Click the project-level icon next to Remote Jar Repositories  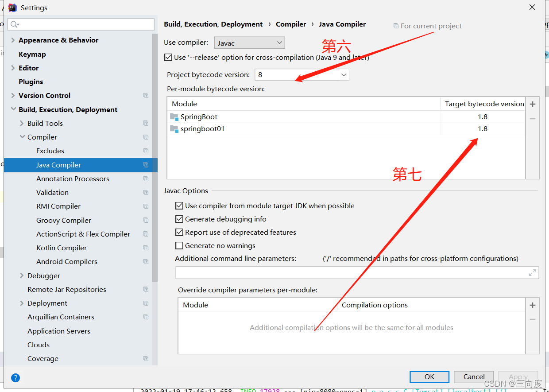click(x=146, y=289)
